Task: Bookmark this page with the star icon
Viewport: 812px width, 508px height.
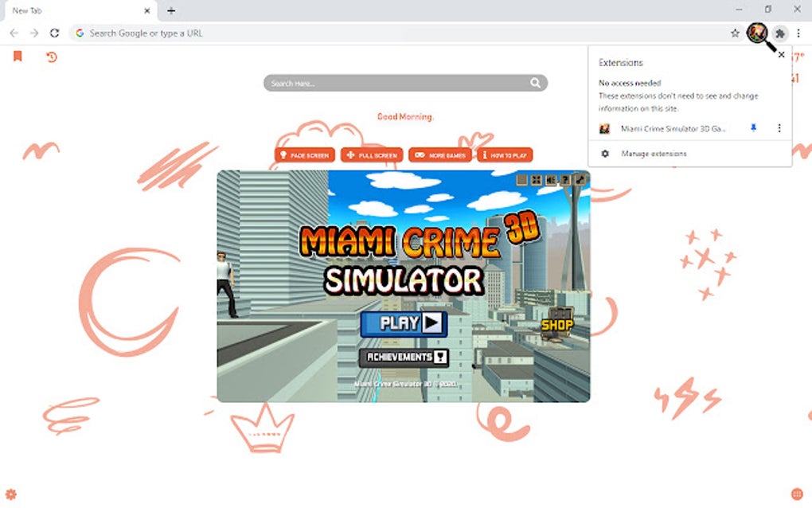Action: pos(735,33)
